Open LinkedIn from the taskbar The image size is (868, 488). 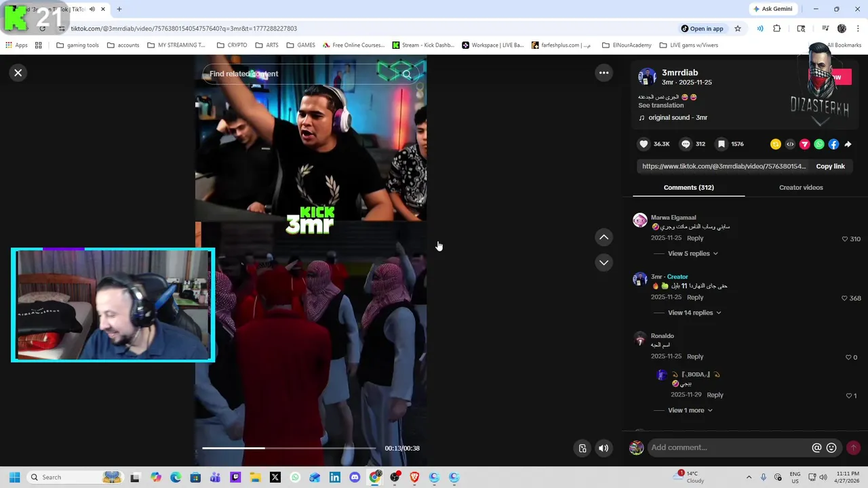point(335,477)
